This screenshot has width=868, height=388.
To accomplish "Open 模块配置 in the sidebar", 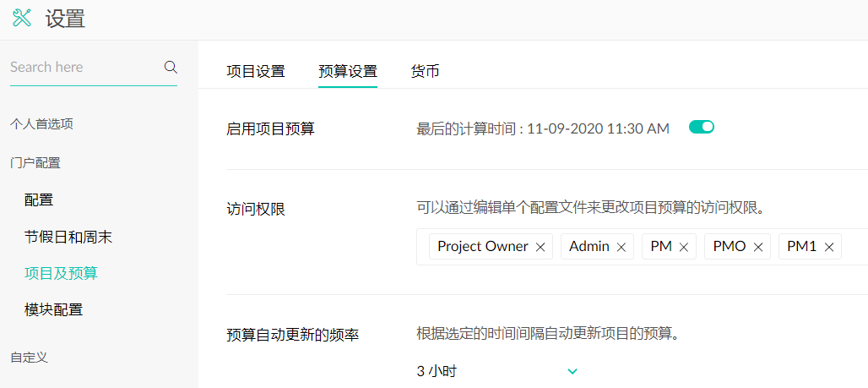I will [54, 309].
